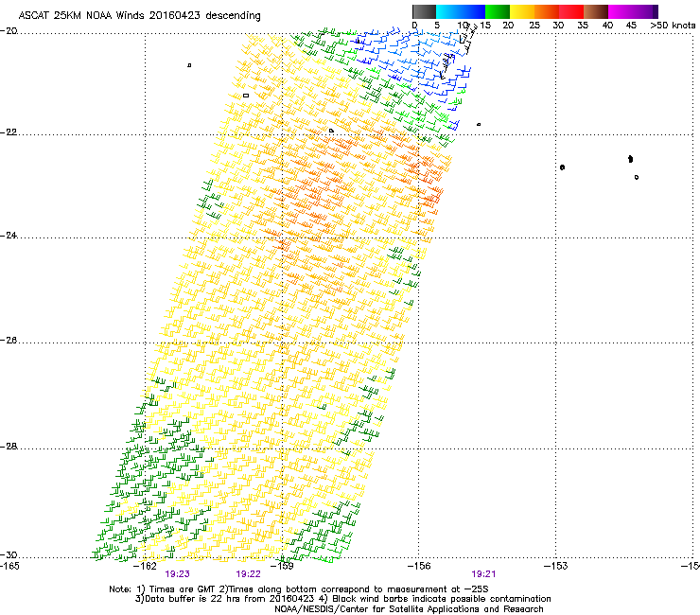The width and height of the screenshot is (700, 615).
Task: Click the cyan 5-10 knots legend swatch
Action: coord(447,11)
